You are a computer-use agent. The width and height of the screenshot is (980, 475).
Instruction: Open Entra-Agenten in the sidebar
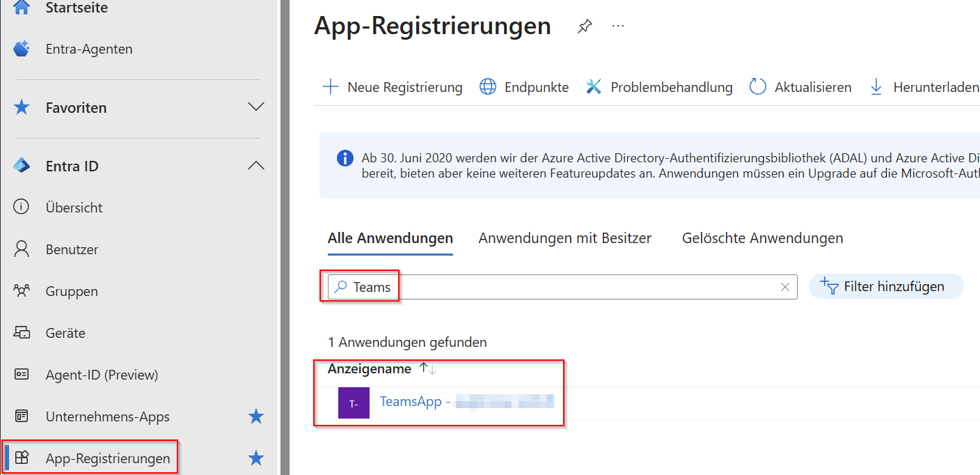[89, 49]
